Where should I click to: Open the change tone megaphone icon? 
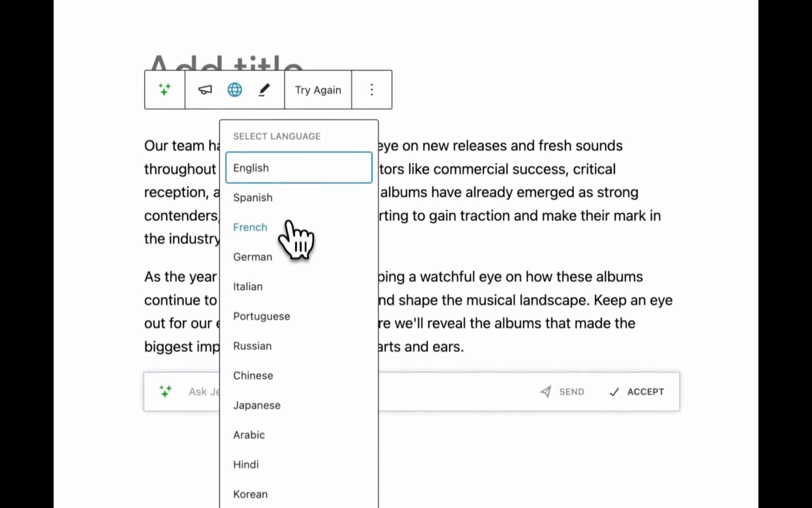(205, 90)
